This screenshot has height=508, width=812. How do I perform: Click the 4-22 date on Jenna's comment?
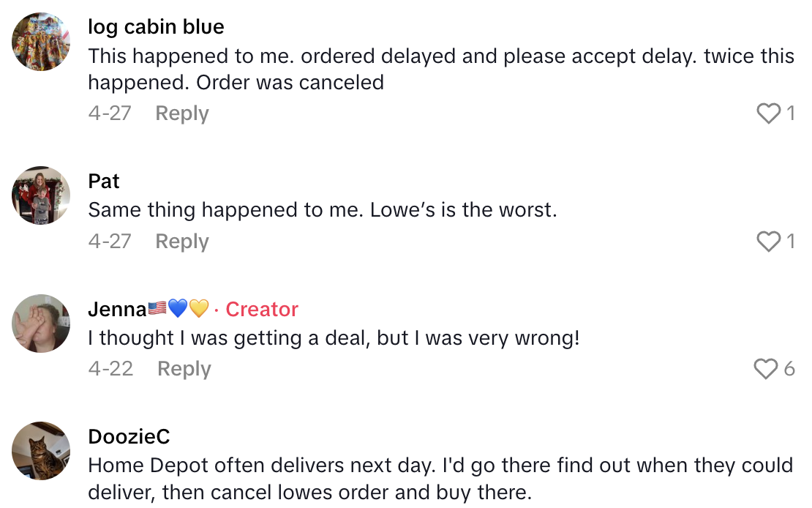110,369
